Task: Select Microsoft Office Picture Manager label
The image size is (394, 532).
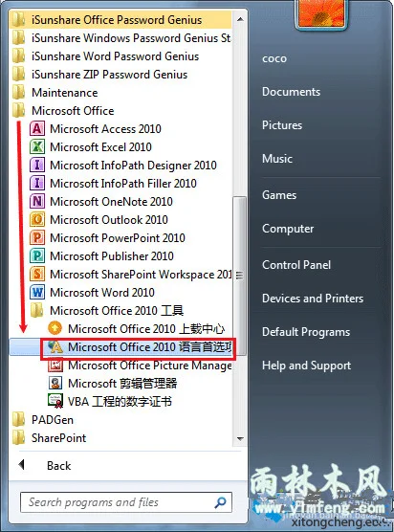Action: 150,366
